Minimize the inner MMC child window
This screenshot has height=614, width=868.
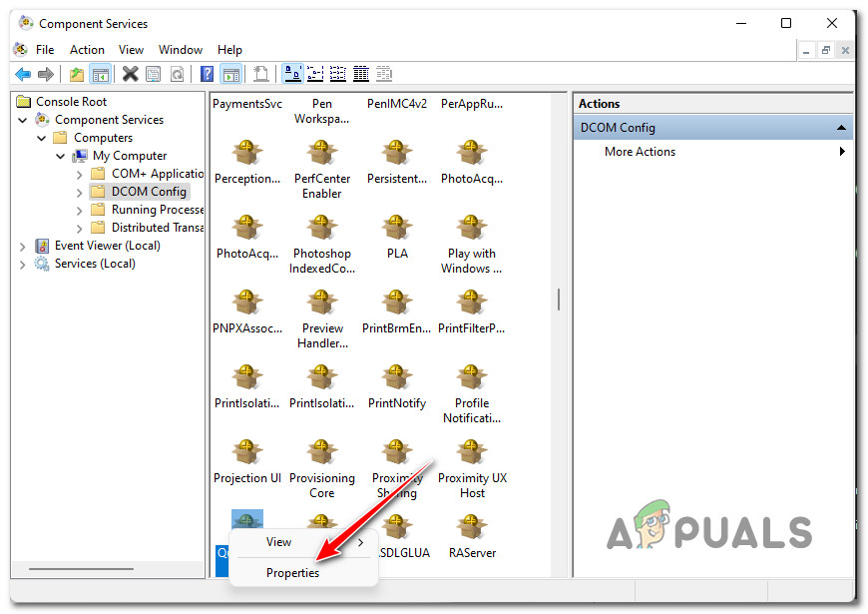pyautogui.click(x=806, y=51)
